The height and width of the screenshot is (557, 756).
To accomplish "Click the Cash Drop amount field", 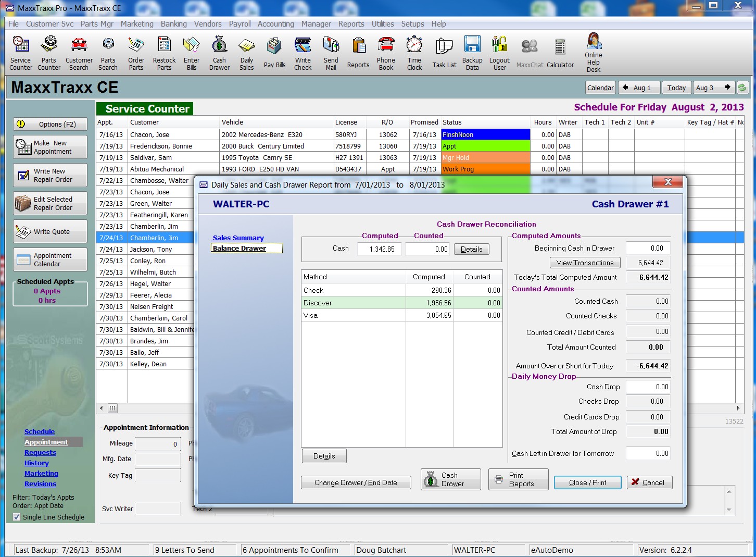I will (648, 387).
